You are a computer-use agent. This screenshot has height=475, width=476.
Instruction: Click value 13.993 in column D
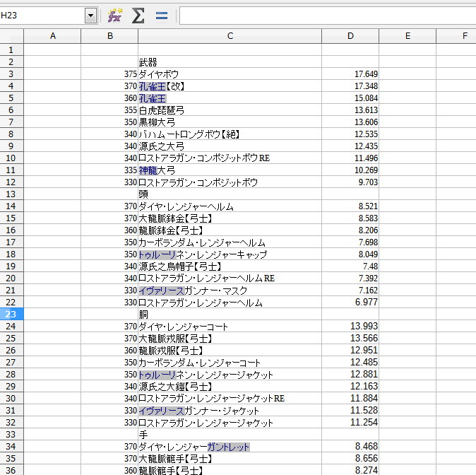coord(364,326)
